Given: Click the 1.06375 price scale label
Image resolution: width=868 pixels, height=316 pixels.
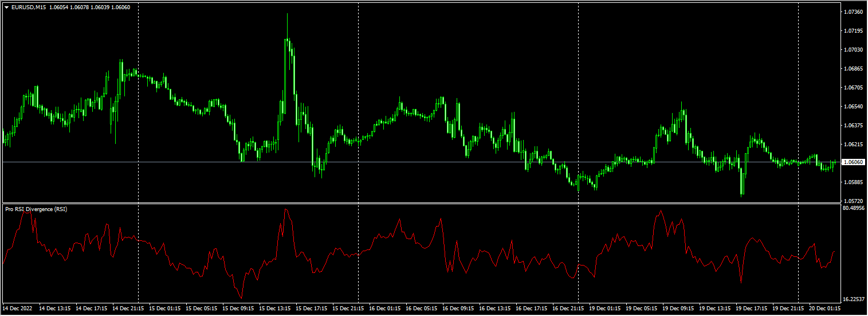Looking at the screenshot, I should (854, 126).
